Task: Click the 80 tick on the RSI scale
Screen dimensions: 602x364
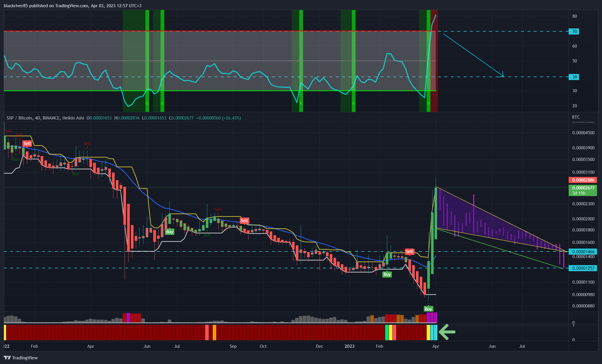Action: (x=575, y=16)
